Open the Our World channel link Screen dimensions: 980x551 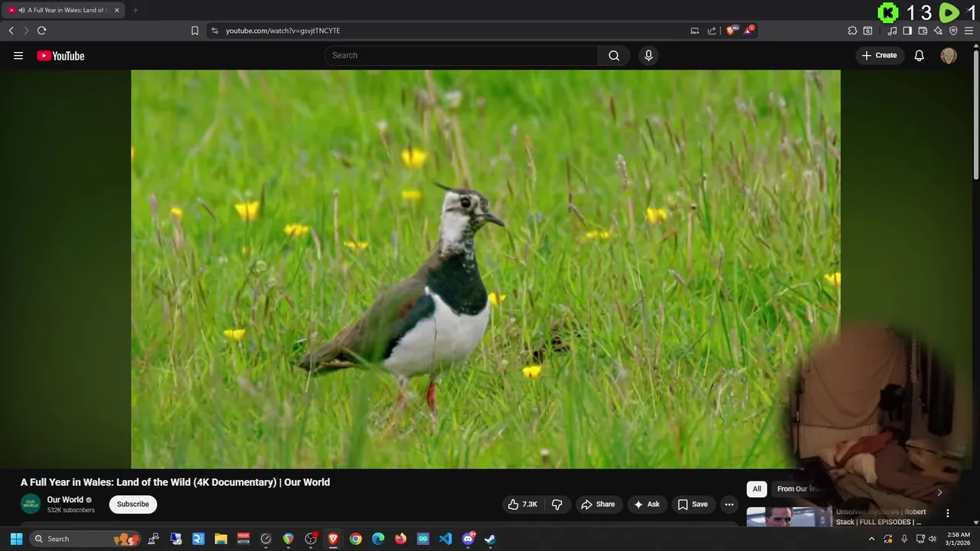pyautogui.click(x=65, y=500)
